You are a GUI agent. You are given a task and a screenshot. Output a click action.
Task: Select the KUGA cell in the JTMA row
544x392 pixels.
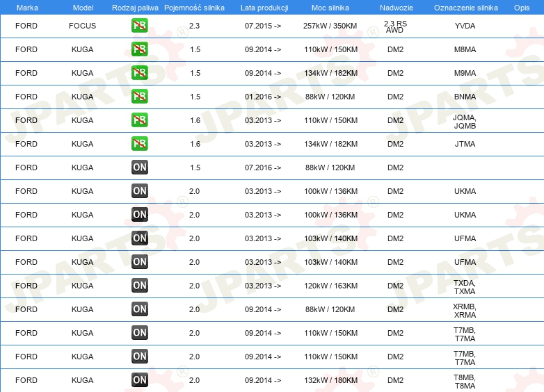(83, 143)
